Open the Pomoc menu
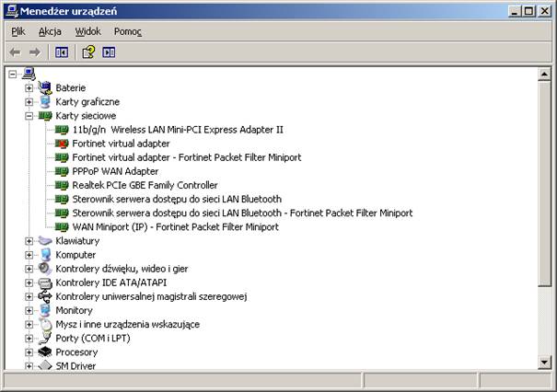Screen dimensions: 557x392 point(128,31)
